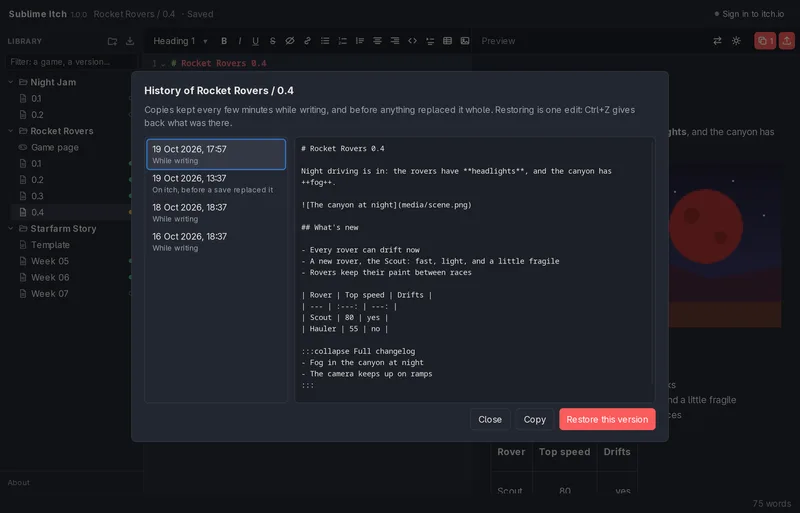
Task: Select the 19 Oct 2026, 17:57 history entry
Action: [216, 154]
